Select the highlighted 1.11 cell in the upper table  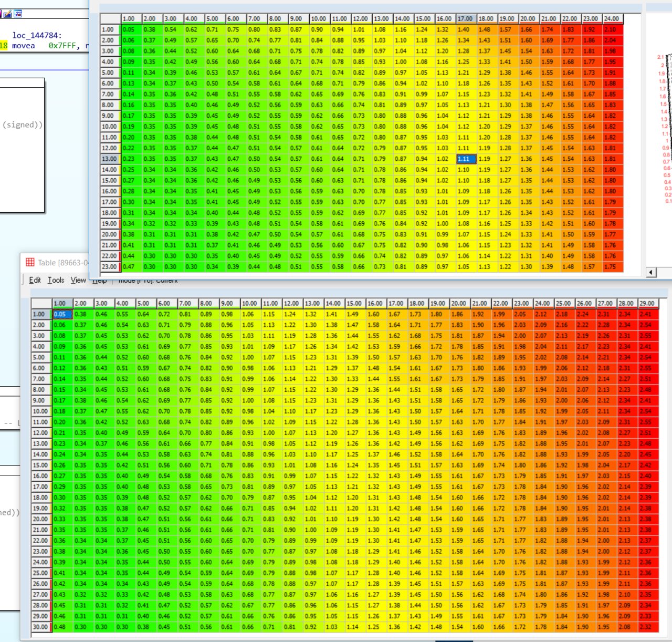pyautogui.click(x=466, y=159)
